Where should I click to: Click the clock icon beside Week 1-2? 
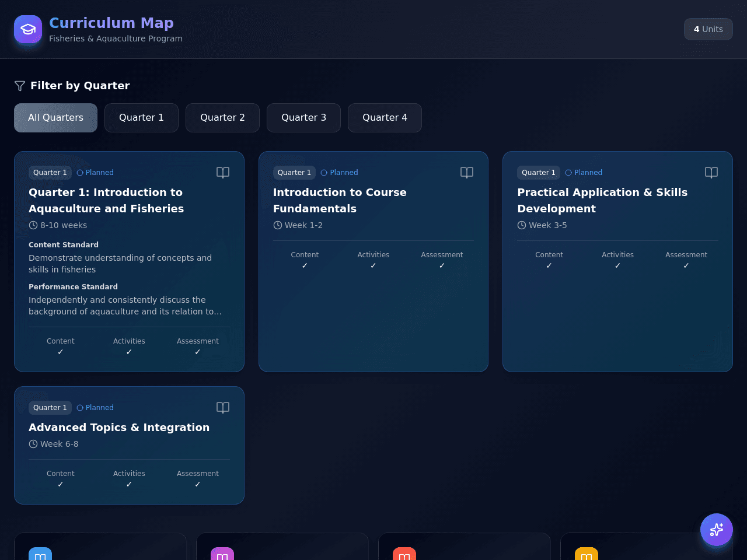(x=278, y=225)
